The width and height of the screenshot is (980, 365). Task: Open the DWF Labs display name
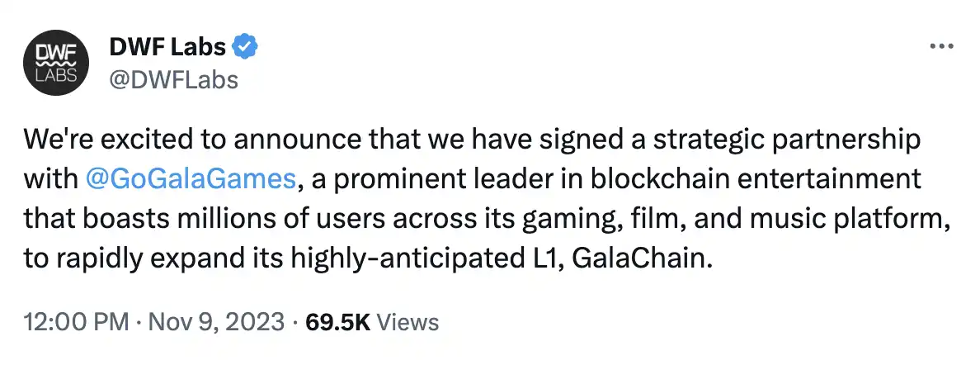[167, 47]
